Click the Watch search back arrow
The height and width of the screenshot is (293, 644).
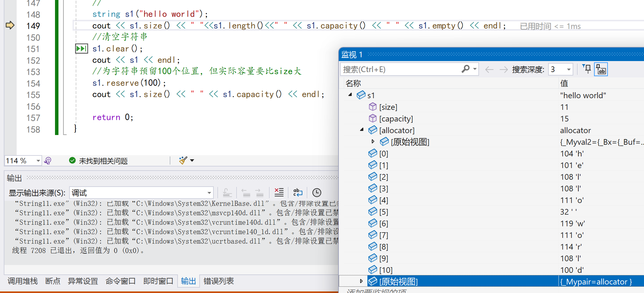tap(489, 69)
